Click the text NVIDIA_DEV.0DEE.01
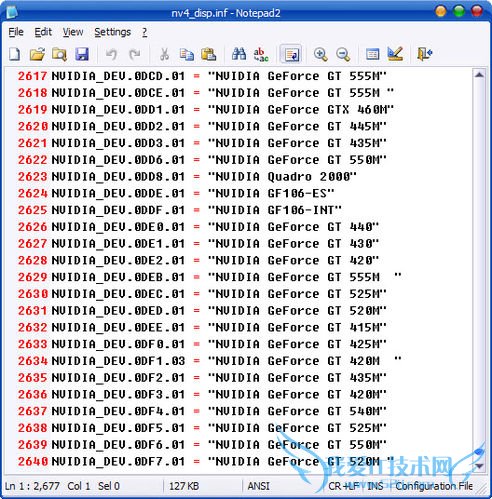 tap(118, 327)
